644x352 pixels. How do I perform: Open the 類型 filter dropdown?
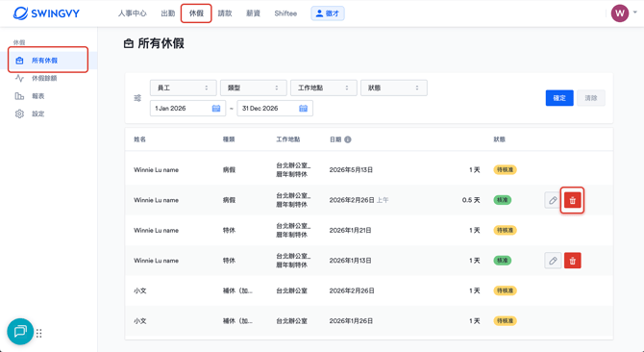(254, 88)
